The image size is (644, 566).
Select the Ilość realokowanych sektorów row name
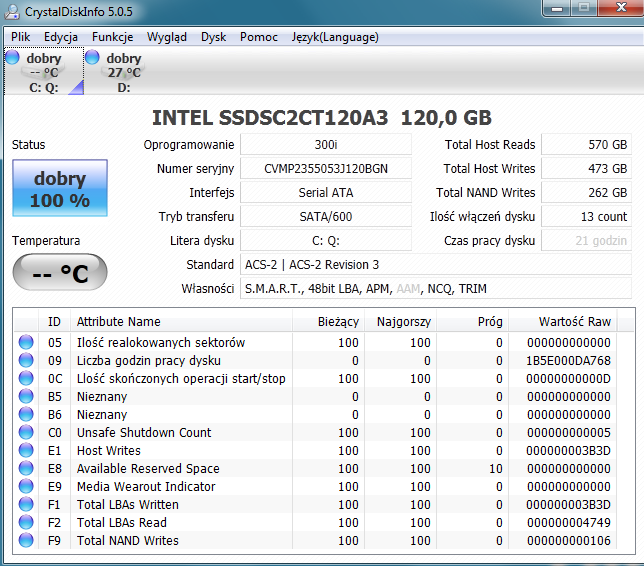click(x=161, y=342)
